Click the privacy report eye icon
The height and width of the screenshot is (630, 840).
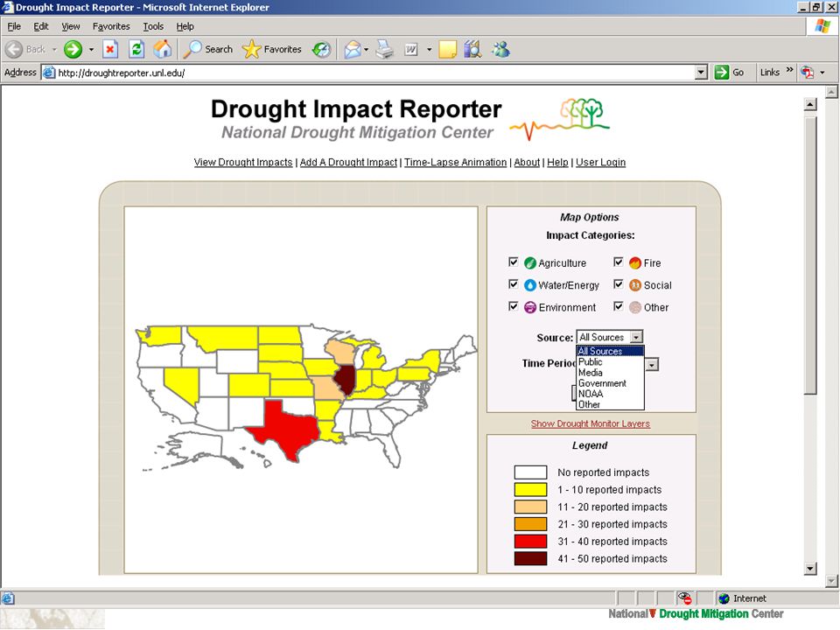point(684,598)
